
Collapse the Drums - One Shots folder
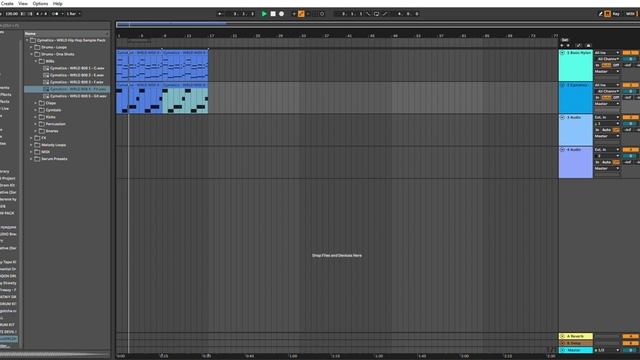[x=31, y=54]
